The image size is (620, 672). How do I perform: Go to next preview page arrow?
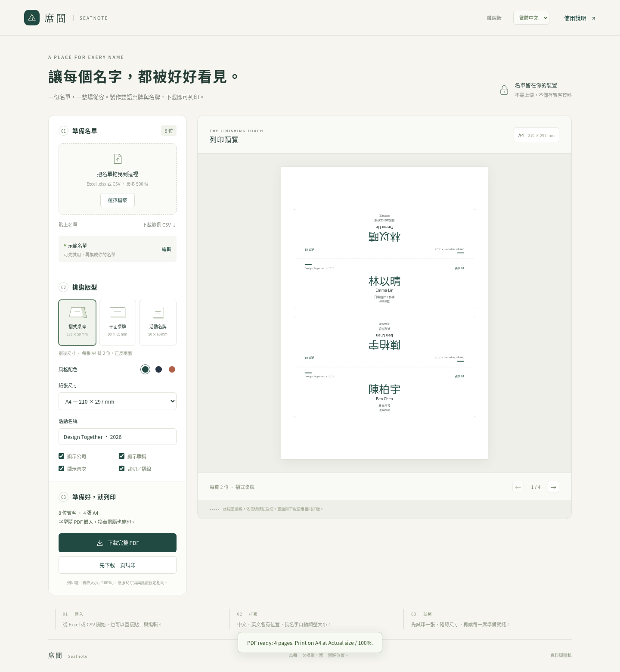tap(553, 487)
